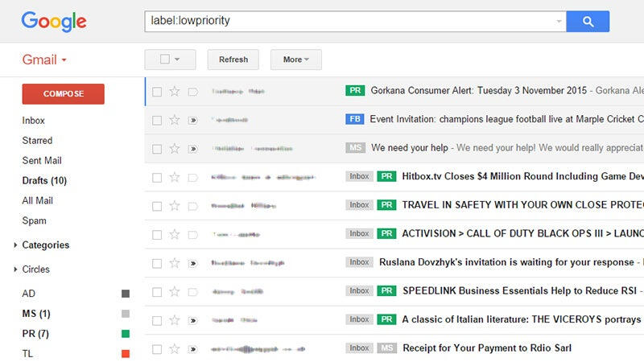
Task: Star the Event Invitation football email
Action: coord(175,120)
